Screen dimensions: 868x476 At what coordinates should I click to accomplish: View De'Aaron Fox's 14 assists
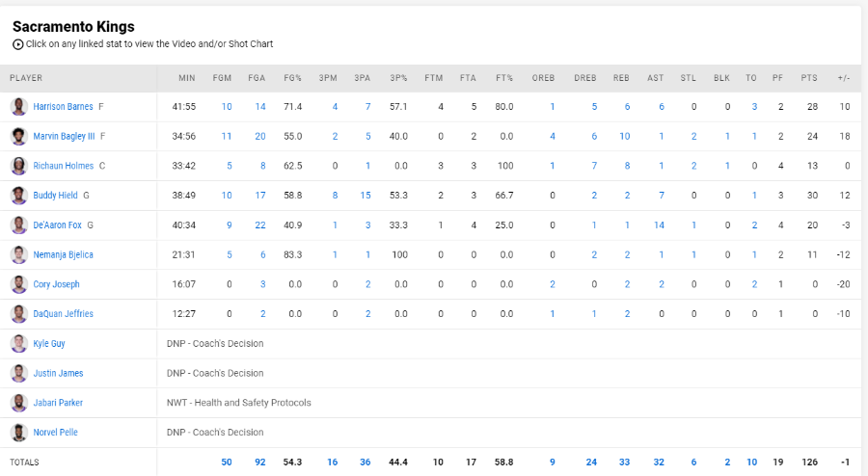click(x=659, y=225)
